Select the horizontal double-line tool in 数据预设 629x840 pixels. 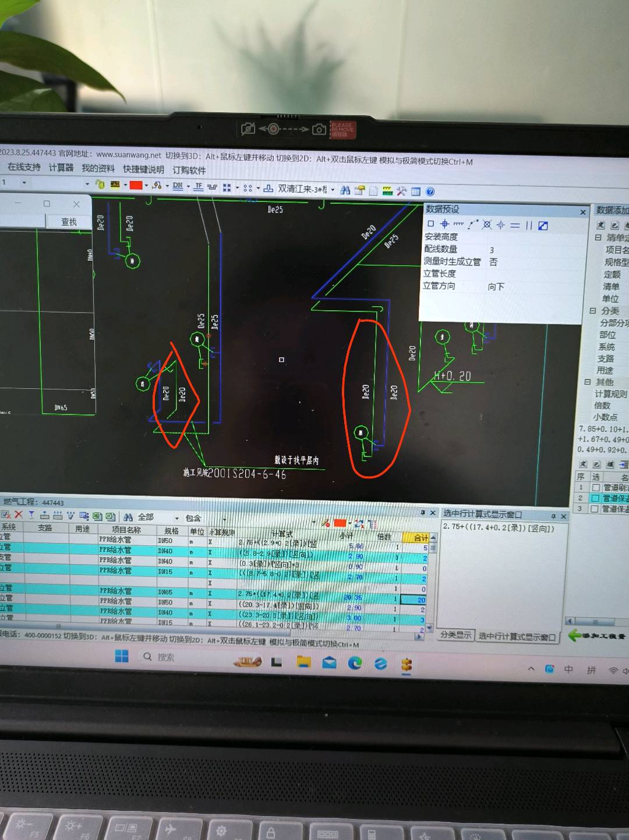[515, 225]
